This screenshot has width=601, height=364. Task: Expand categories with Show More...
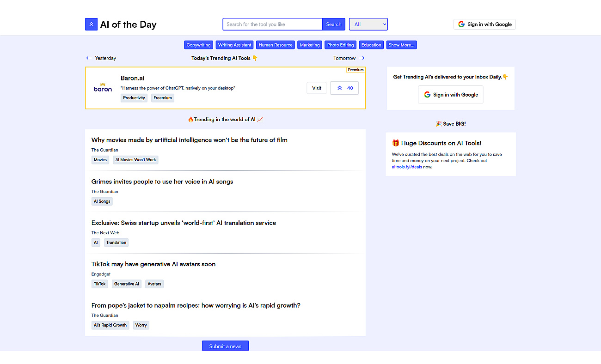tap(401, 45)
